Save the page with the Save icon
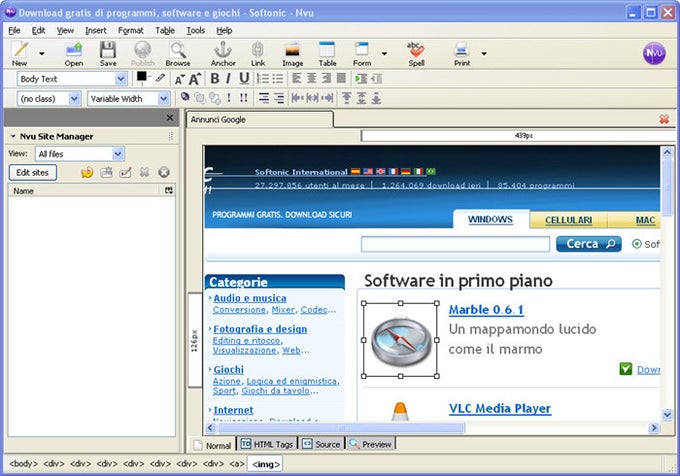The height and width of the screenshot is (476, 680). [x=108, y=54]
